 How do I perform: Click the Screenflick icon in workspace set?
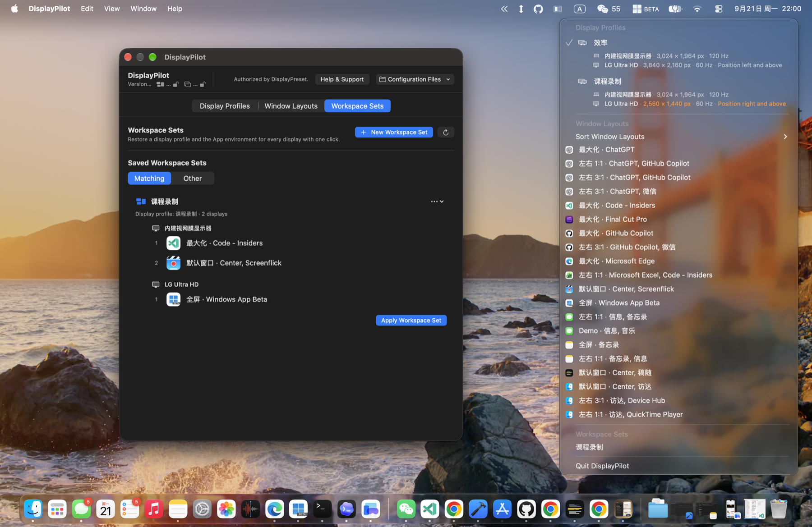[173, 263]
